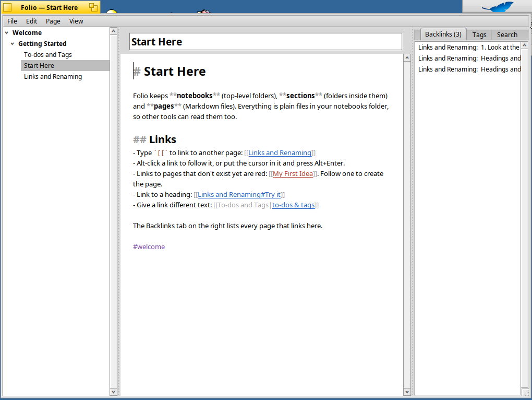Follow the red My First Idea link

pos(293,173)
